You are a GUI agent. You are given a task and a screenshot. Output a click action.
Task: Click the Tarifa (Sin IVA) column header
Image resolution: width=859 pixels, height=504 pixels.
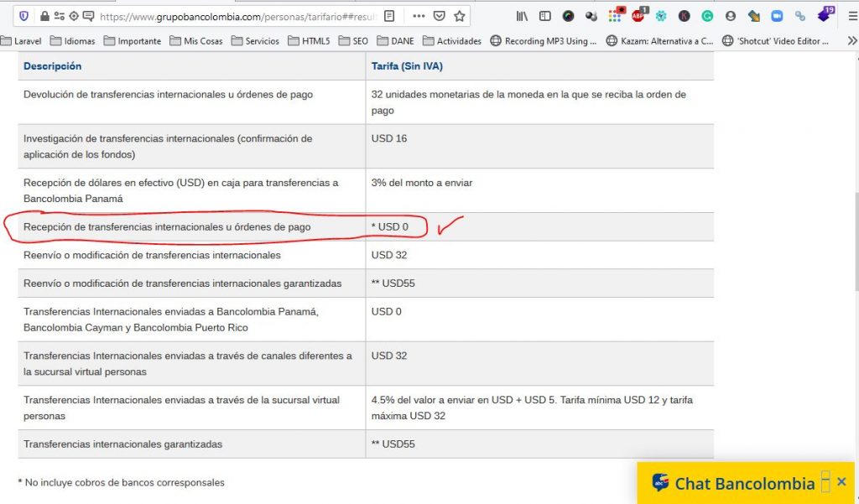tap(407, 65)
